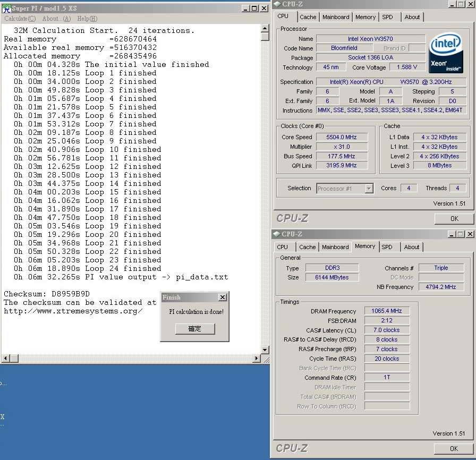The height and width of the screenshot is (460, 476).
Task: Click the CPU-Z icon in top window title bar
Action: 277,4
